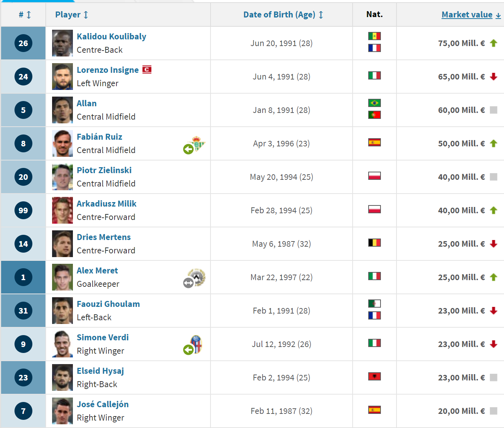Image resolution: width=504 pixels, height=428 pixels.
Task: Open Piotr Zielinski's player profile
Action: 104,170
